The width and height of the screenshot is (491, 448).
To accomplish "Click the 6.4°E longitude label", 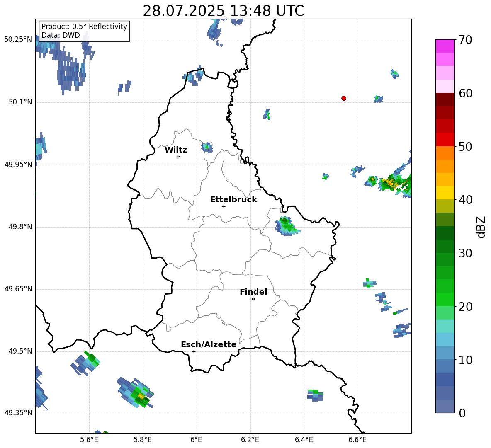I will (304, 440).
